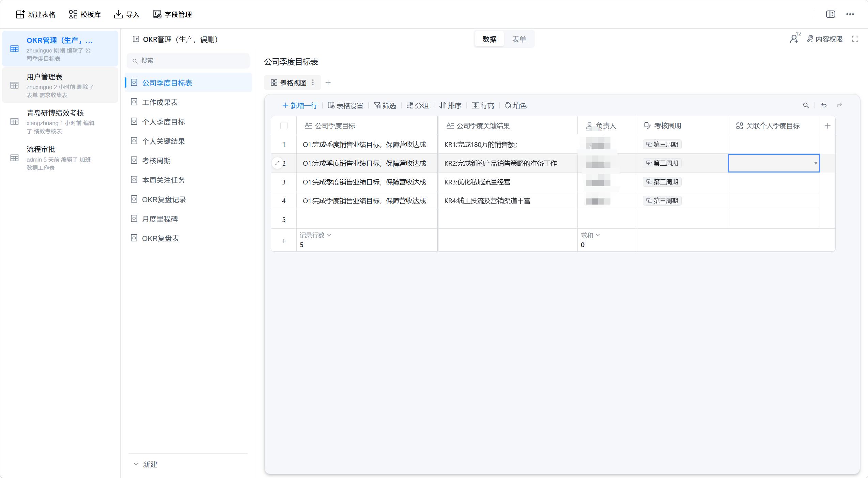Click the add collaborators icon
This screenshot has width=868, height=478.
tap(795, 39)
